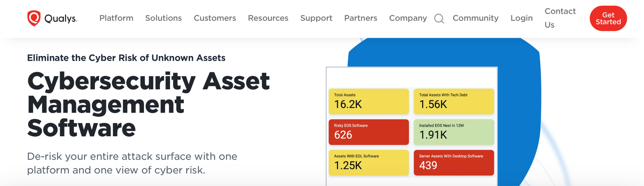Click the green Installed EOS Next In 12M tile
Image resolution: width=644 pixels, height=186 pixels.
point(454,132)
